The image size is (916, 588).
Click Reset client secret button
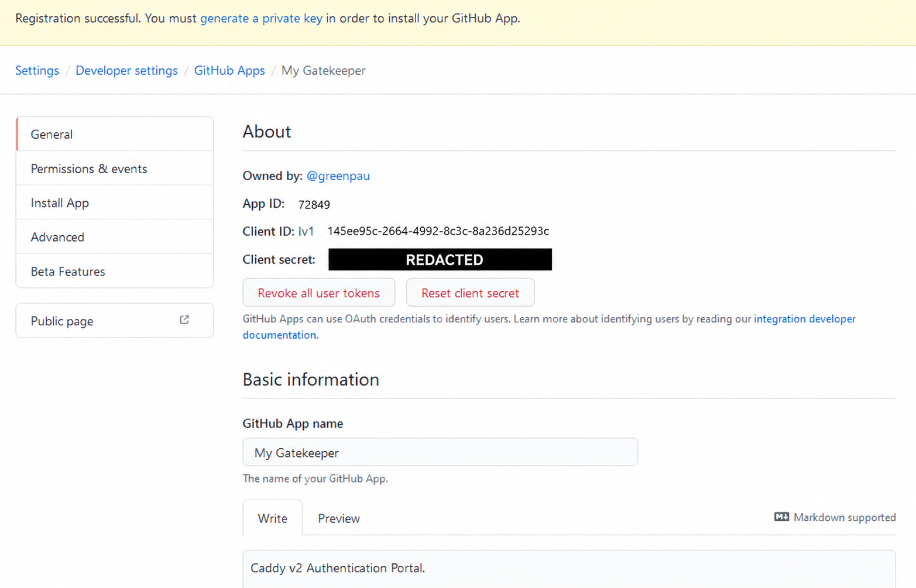click(470, 293)
